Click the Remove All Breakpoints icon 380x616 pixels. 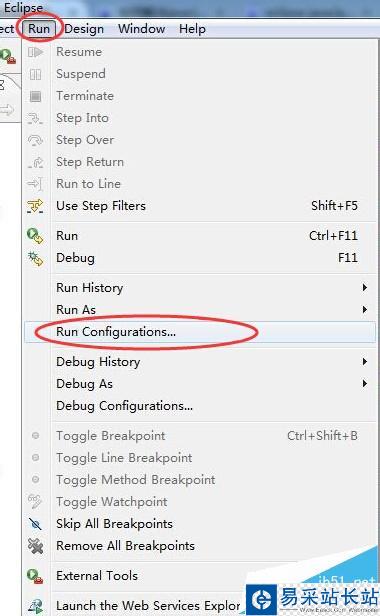tap(35, 546)
